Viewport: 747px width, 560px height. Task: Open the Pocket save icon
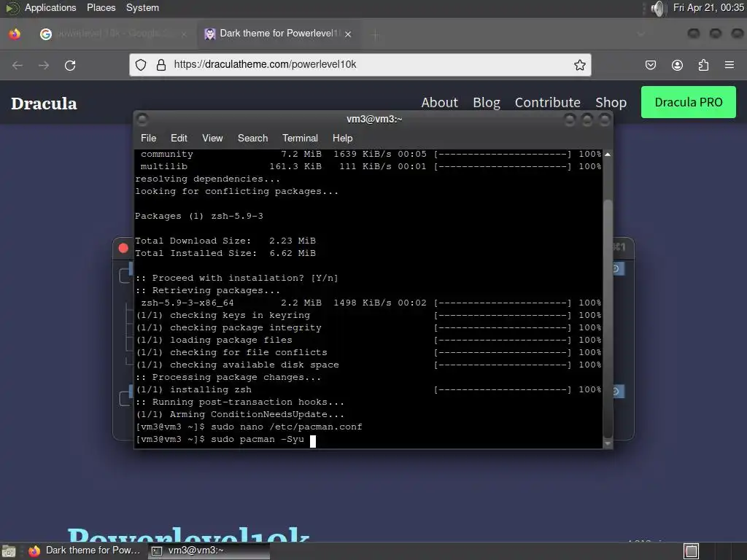coord(650,65)
